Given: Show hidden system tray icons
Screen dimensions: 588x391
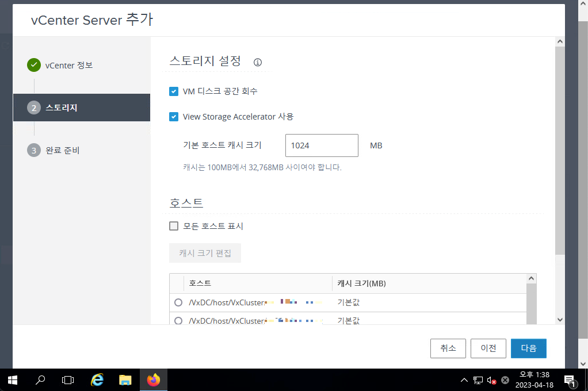Looking at the screenshot, I should pyautogui.click(x=464, y=380).
